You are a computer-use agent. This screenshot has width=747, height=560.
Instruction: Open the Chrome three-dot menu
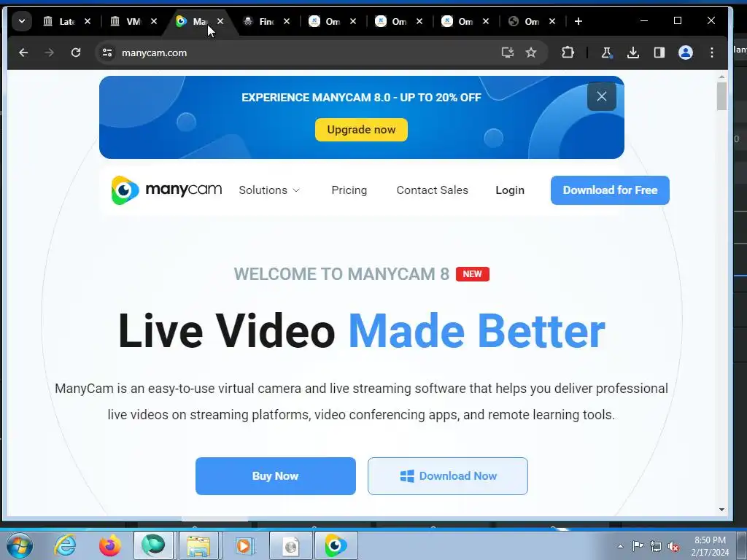pyautogui.click(x=712, y=52)
